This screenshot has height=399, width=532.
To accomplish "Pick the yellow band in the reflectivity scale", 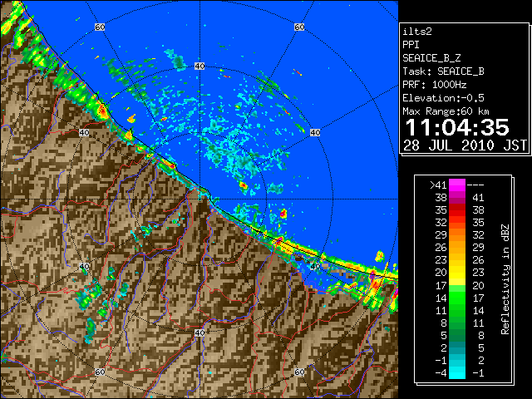I will click(x=457, y=273).
